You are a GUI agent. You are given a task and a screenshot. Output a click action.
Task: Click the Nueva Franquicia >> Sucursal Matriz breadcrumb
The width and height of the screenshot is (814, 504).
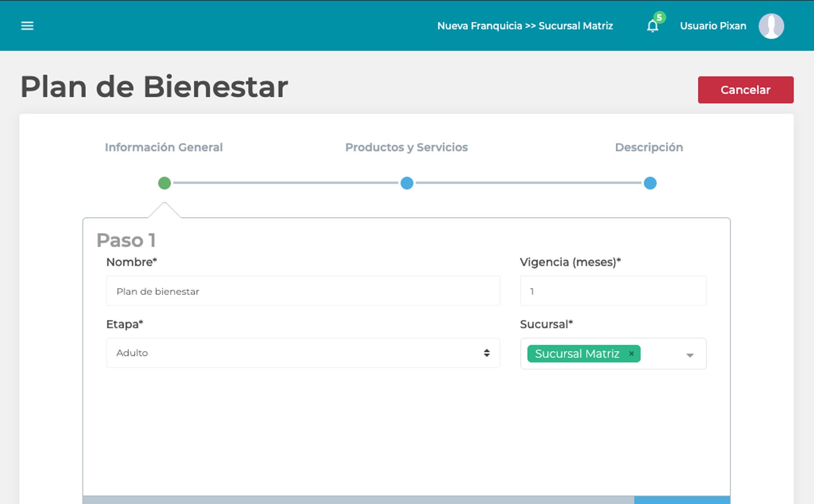coord(525,26)
